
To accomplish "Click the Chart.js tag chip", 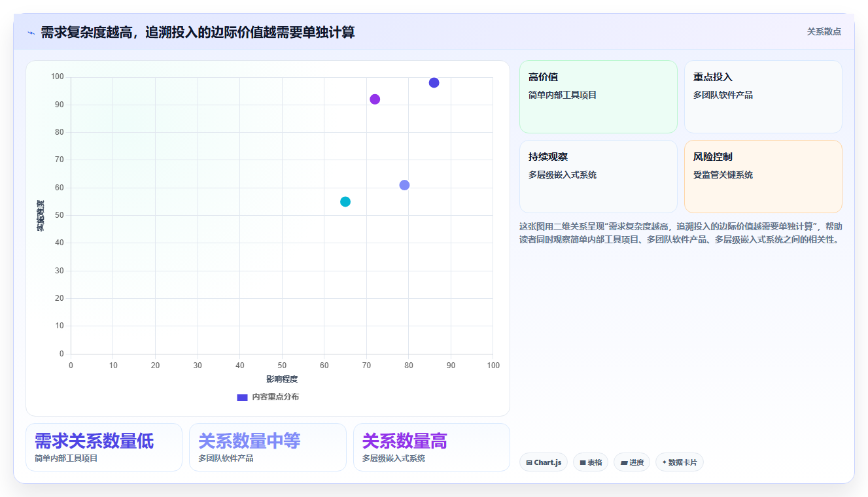I will pyautogui.click(x=544, y=462).
